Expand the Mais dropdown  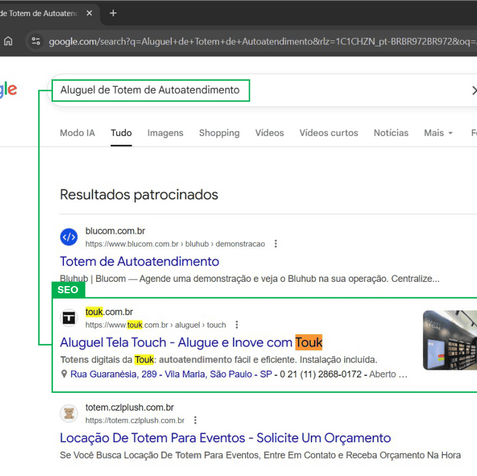[x=438, y=133]
